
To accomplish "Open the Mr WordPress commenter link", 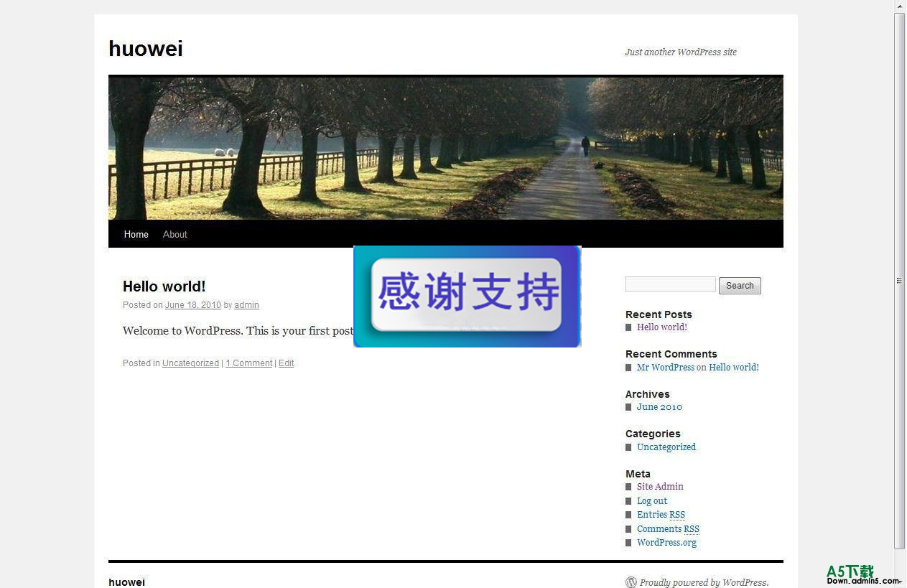I will [666, 368].
